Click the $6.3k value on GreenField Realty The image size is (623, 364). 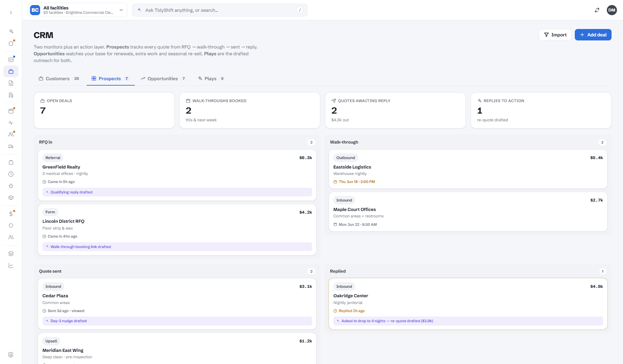click(305, 158)
